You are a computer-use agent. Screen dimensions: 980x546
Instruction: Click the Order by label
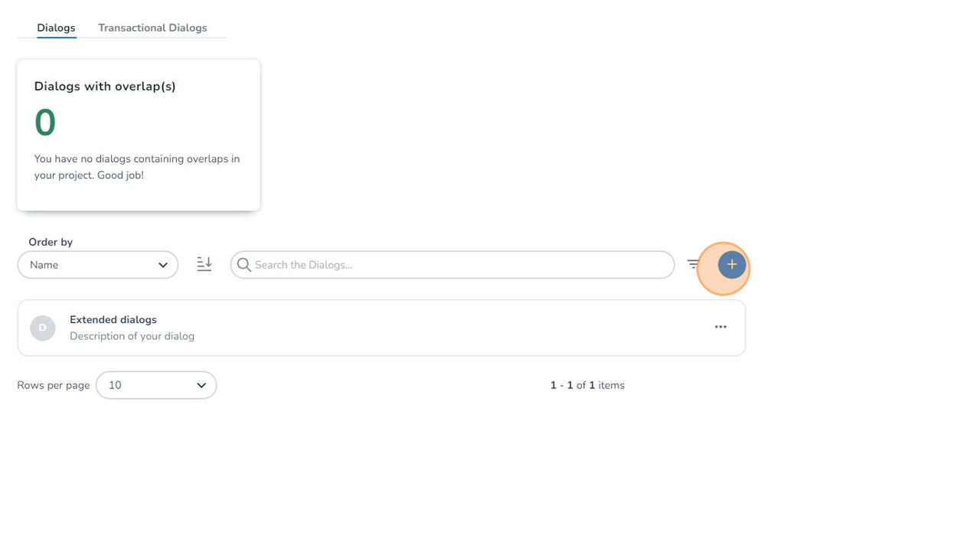click(51, 242)
